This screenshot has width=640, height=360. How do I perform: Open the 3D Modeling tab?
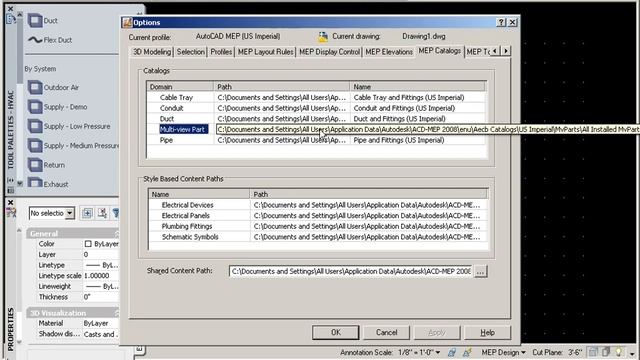tap(152, 52)
